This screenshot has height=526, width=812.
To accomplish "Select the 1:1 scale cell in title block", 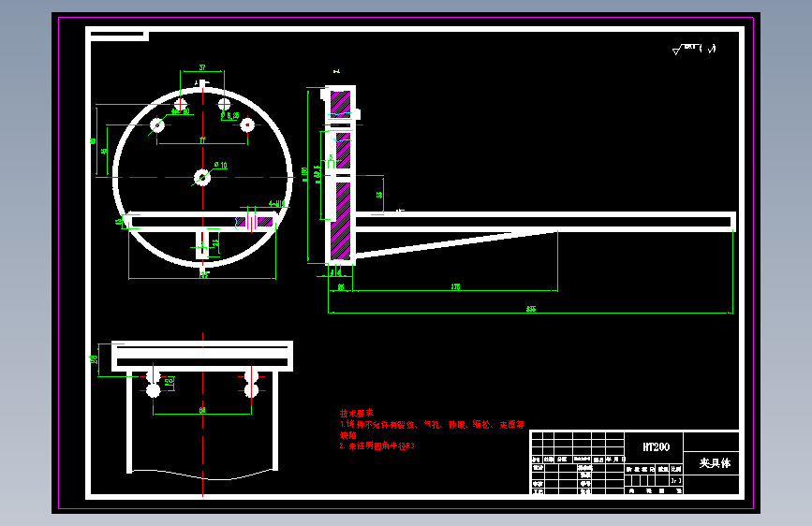I will pyautogui.click(x=676, y=481).
